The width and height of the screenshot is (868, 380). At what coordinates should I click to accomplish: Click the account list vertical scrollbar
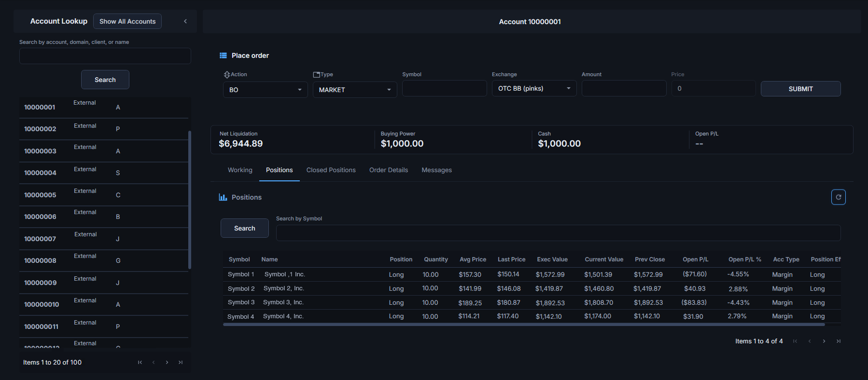pyautogui.click(x=190, y=200)
